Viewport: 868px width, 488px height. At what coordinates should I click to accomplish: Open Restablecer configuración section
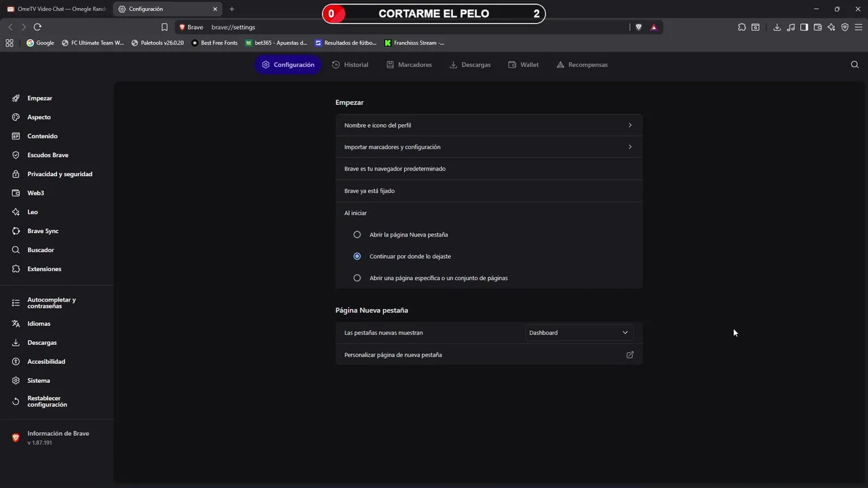point(47,401)
